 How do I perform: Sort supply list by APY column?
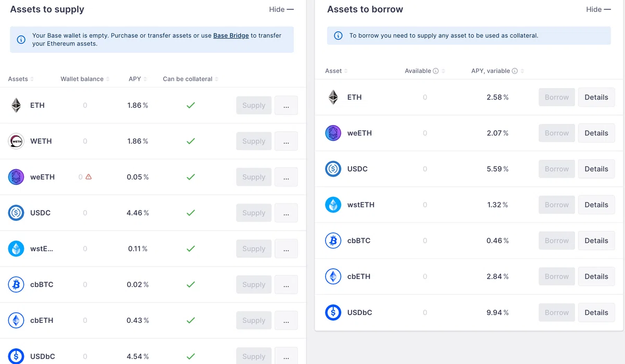click(138, 79)
